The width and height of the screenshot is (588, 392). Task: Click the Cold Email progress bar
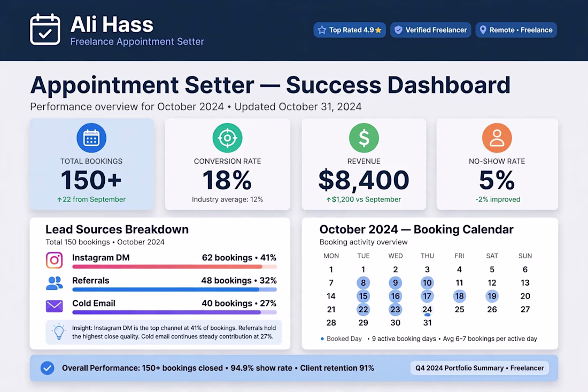click(x=174, y=312)
